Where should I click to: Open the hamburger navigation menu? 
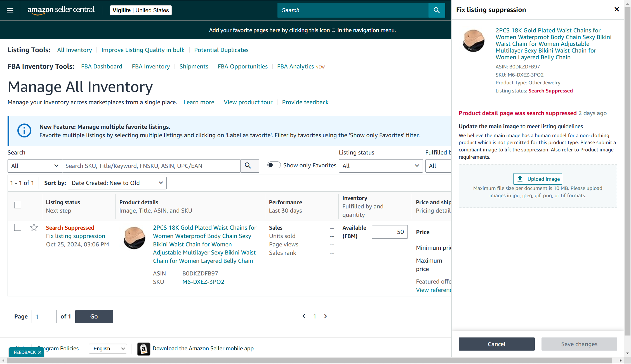(x=10, y=10)
